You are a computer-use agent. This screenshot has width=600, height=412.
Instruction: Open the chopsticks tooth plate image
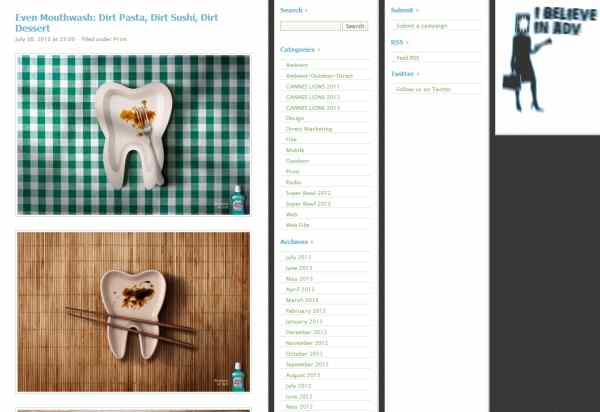pyautogui.click(x=133, y=312)
